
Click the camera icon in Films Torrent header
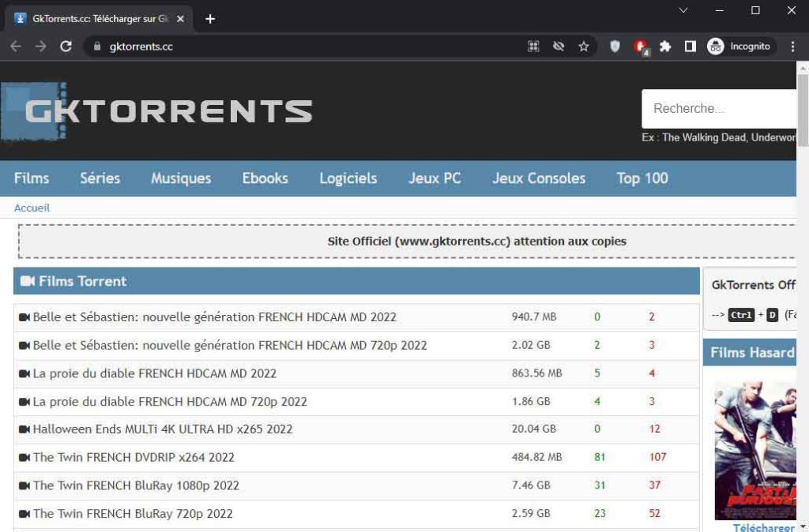(x=28, y=281)
